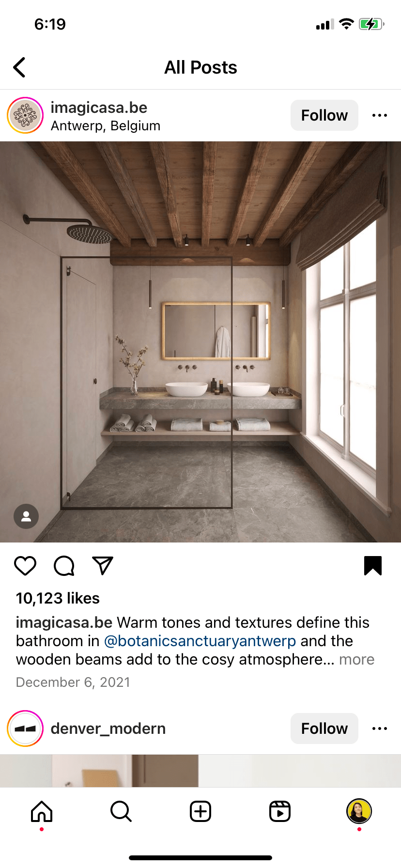Expand caption by tapping more
The width and height of the screenshot is (401, 868).
click(x=357, y=659)
